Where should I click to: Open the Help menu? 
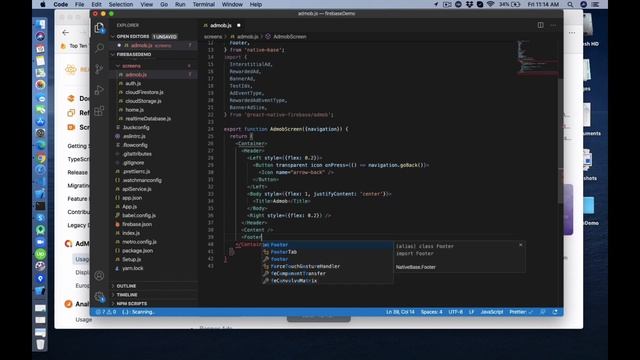[x=256, y=4]
